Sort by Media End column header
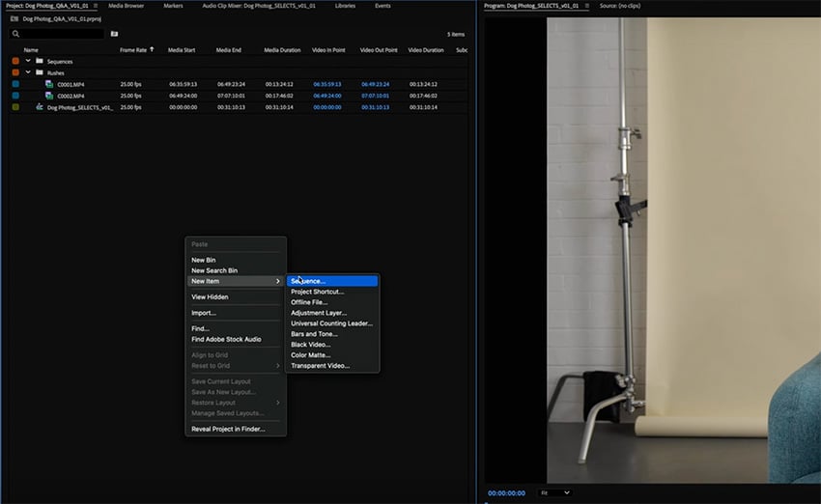The width and height of the screenshot is (821, 504). pos(229,50)
